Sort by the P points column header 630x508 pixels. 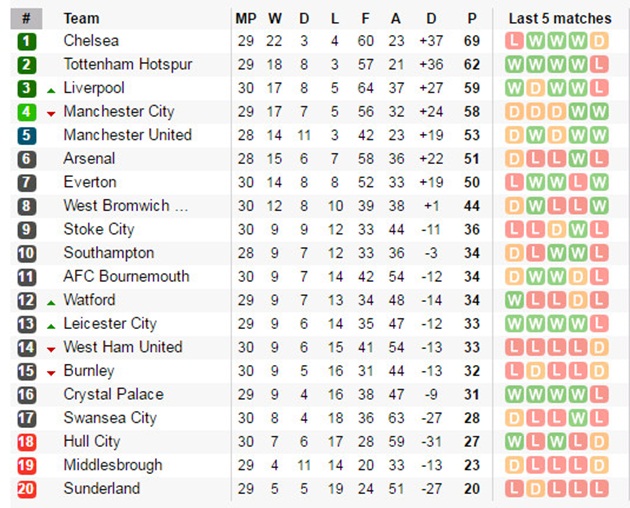(472, 18)
